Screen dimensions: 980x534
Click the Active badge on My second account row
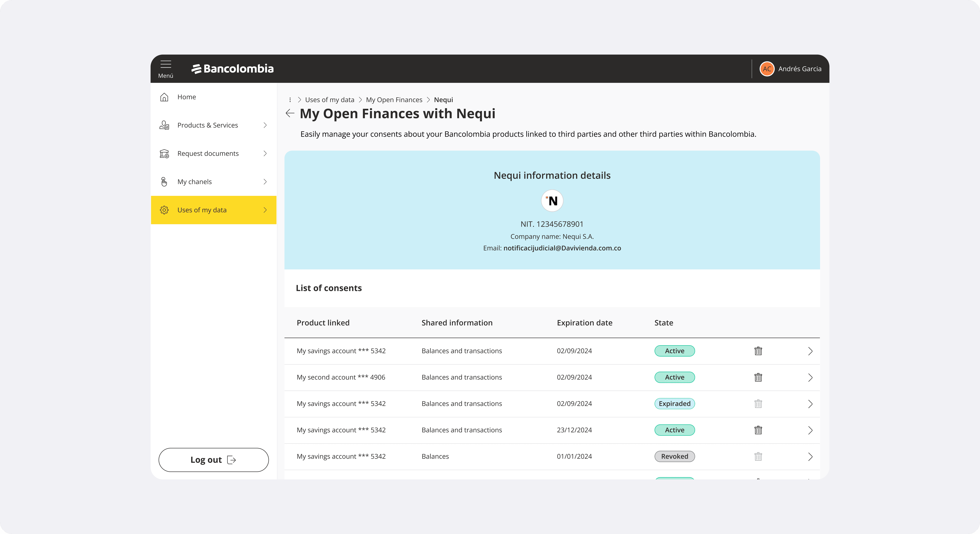(674, 377)
